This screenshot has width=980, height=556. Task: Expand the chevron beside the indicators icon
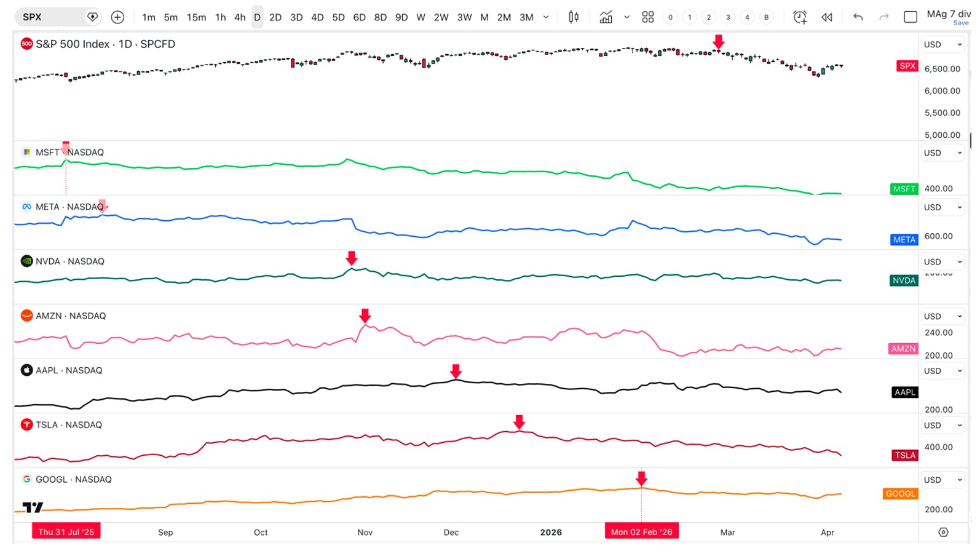[x=626, y=17]
